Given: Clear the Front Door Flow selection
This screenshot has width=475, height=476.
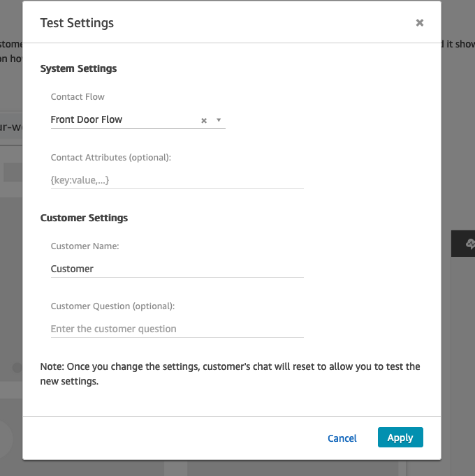Looking at the screenshot, I should click(x=204, y=120).
